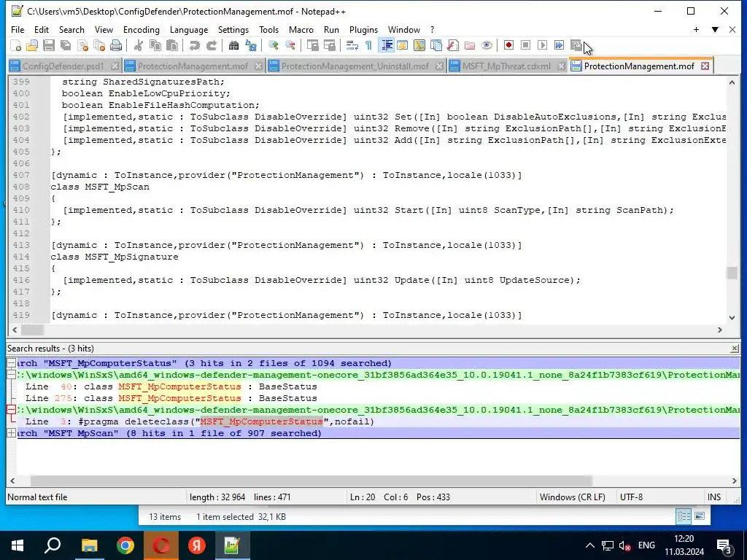Viewport: 747px width, 560px height.
Task: Close the current document via toolbar icon
Action: (83, 45)
